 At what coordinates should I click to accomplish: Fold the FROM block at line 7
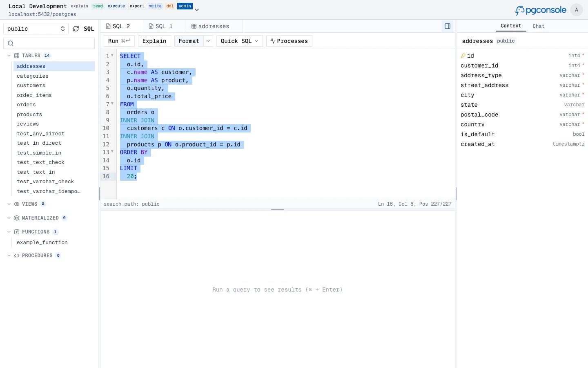click(x=112, y=103)
